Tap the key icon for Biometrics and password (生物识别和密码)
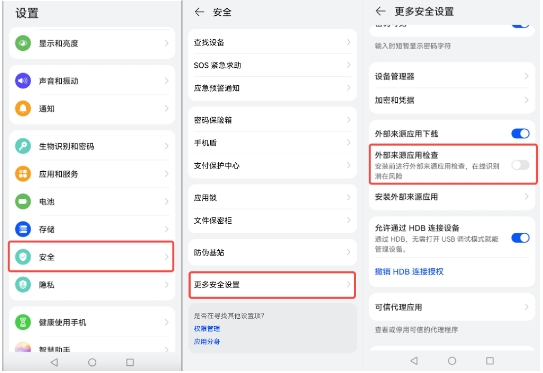 [23, 146]
